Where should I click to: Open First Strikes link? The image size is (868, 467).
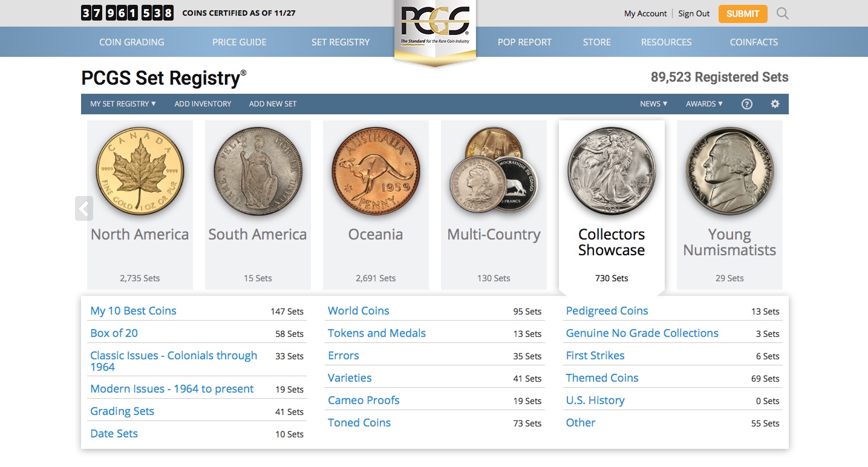(x=595, y=356)
